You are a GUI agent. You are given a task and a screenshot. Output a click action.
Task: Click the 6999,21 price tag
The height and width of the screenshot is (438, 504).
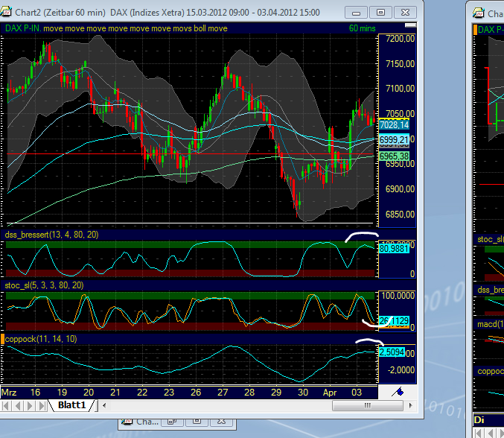tap(394, 139)
